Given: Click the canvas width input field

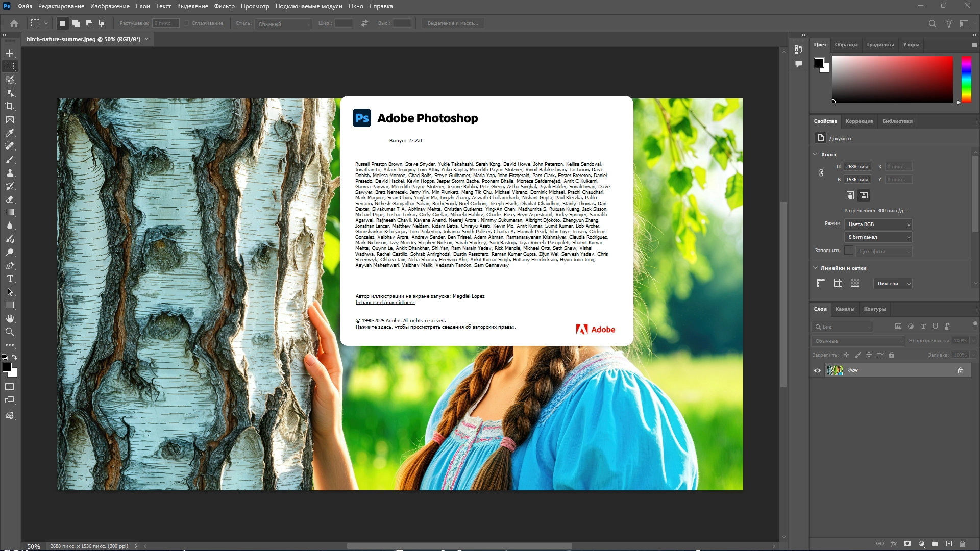Looking at the screenshot, I should [x=857, y=167].
